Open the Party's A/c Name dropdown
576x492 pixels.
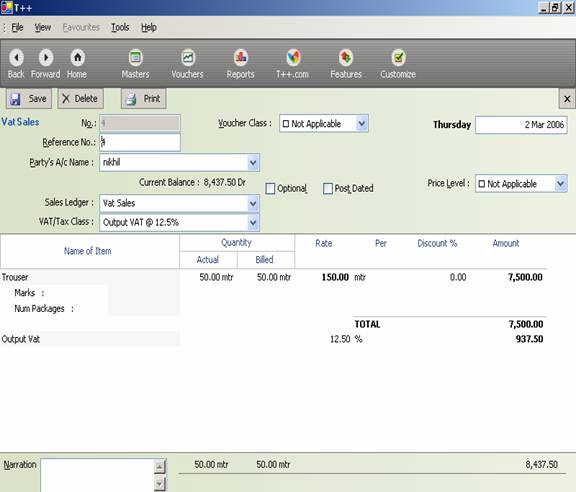pyautogui.click(x=253, y=162)
